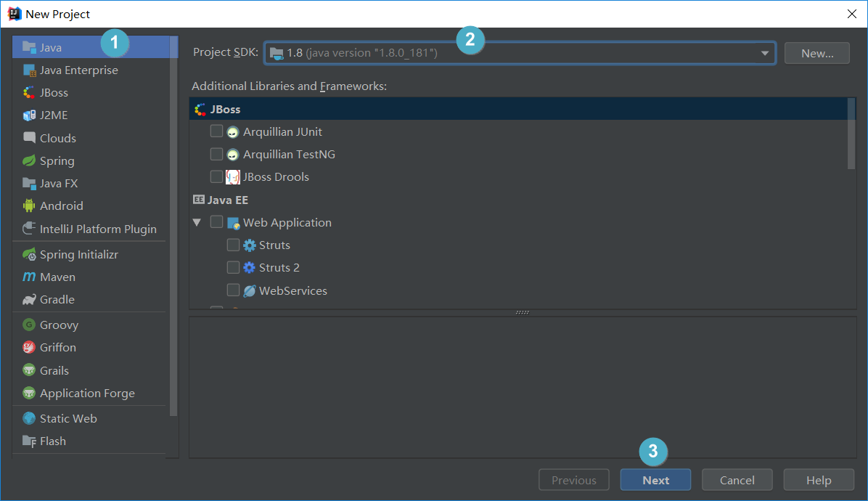Click the Arquillian JUnit alien icon

click(x=233, y=131)
